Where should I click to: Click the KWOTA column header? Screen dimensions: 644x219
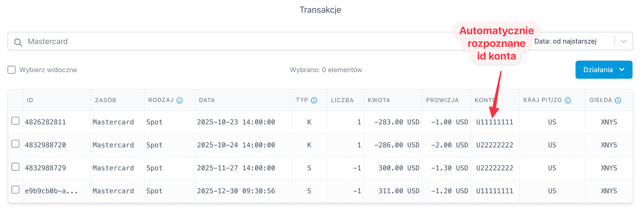[379, 100]
